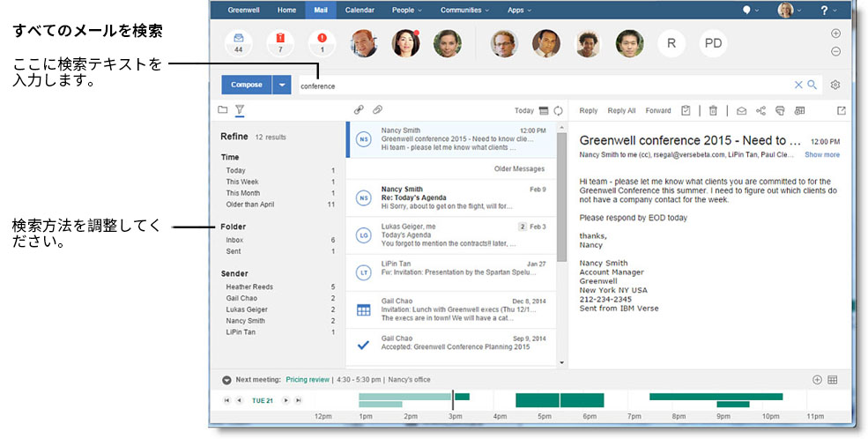868x439 pixels.
Task: Filter results by This Week
Action: coord(279,182)
